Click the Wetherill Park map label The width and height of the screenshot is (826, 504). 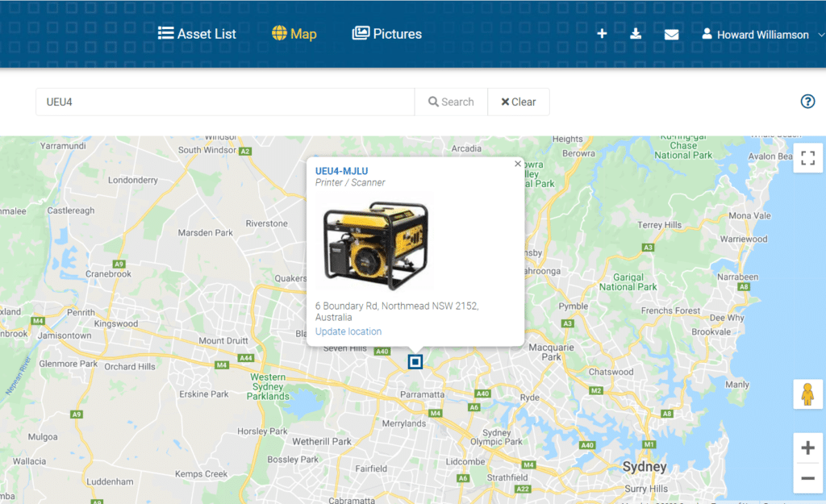[321, 441]
